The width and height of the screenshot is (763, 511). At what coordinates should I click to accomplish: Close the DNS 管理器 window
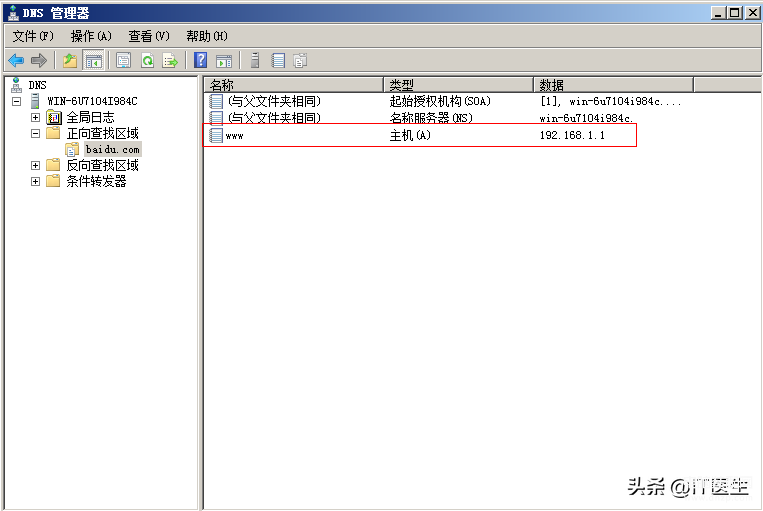pyautogui.click(x=752, y=13)
